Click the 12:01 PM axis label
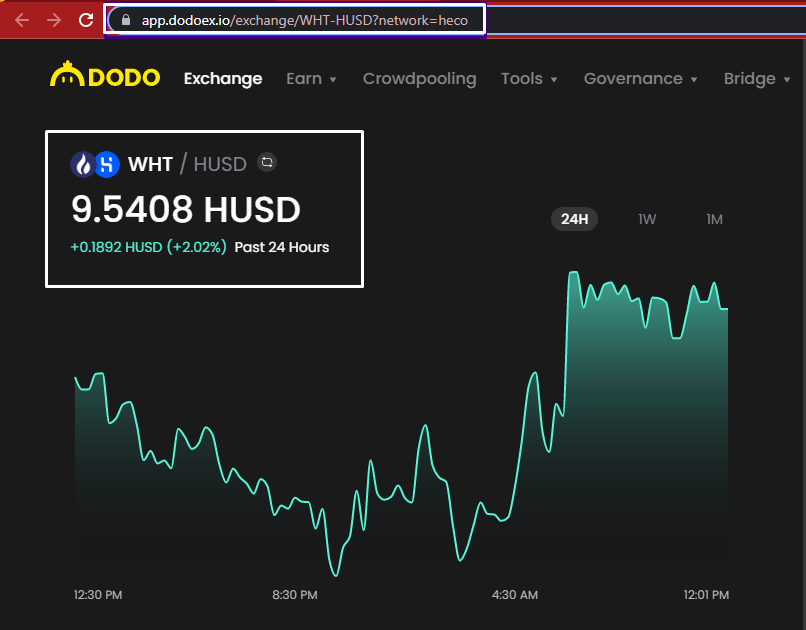This screenshot has height=630, width=806. click(x=706, y=595)
